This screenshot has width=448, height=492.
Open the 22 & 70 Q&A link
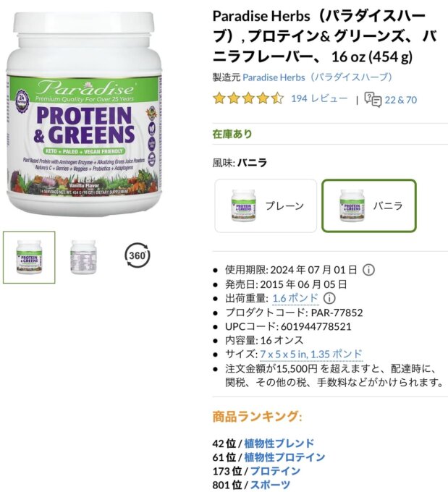pyautogui.click(x=400, y=100)
